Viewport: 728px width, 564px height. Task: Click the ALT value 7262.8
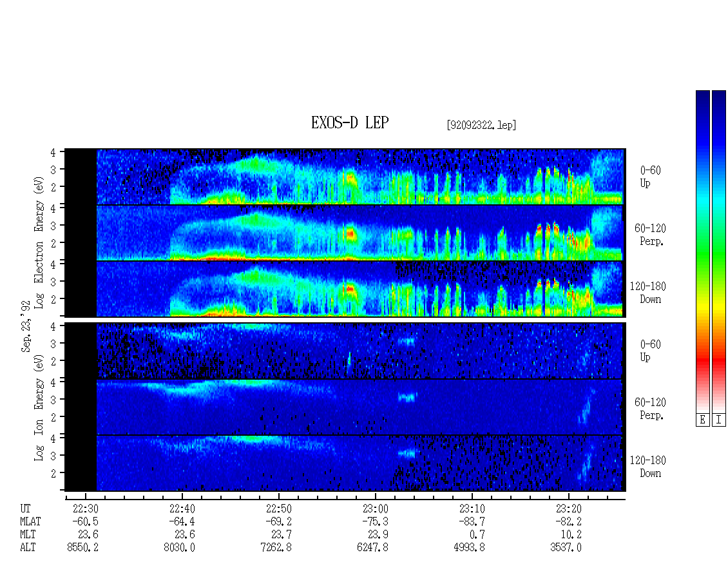[x=276, y=548]
